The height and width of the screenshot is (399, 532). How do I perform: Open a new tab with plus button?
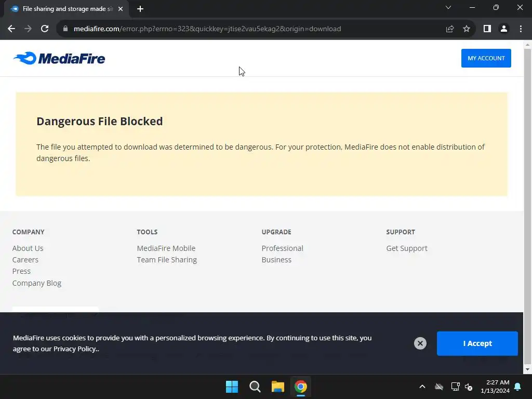point(140,9)
